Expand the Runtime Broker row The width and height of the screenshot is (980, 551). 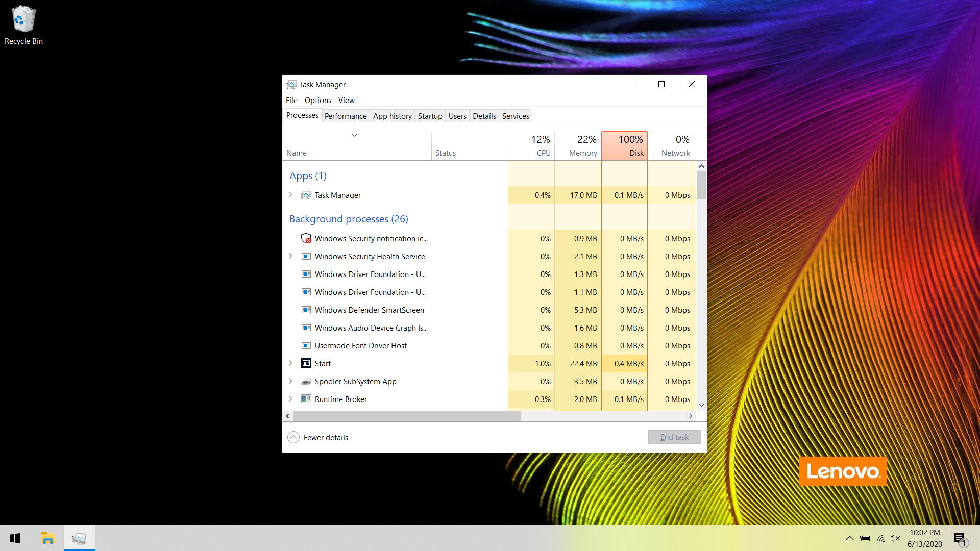click(290, 399)
